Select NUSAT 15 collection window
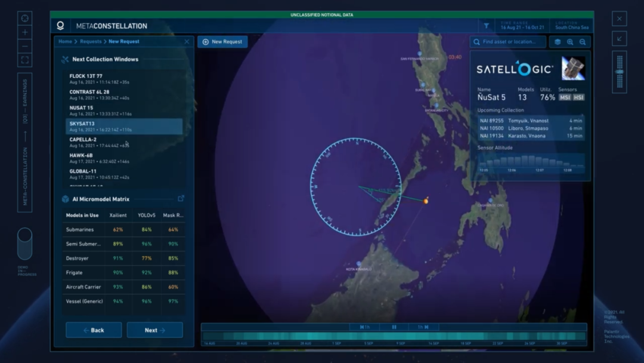This screenshot has height=363, width=644. click(x=124, y=110)
